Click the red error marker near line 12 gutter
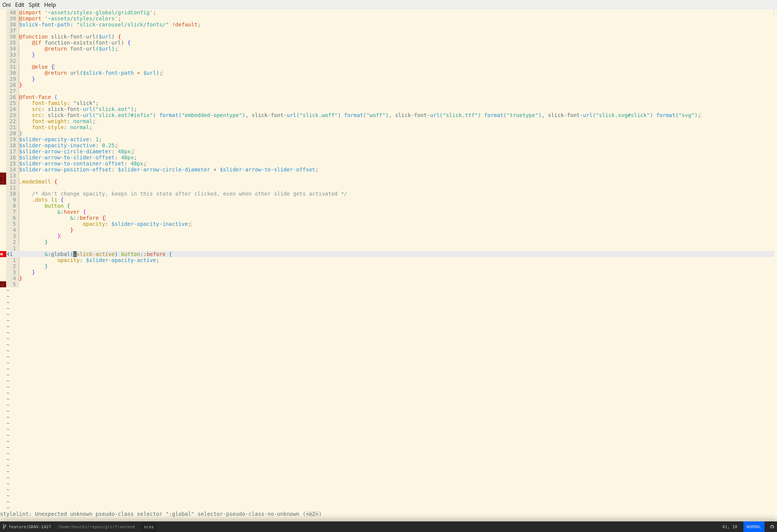The height and width of the screenshot is (532, 777). click(x=3, y=179)
